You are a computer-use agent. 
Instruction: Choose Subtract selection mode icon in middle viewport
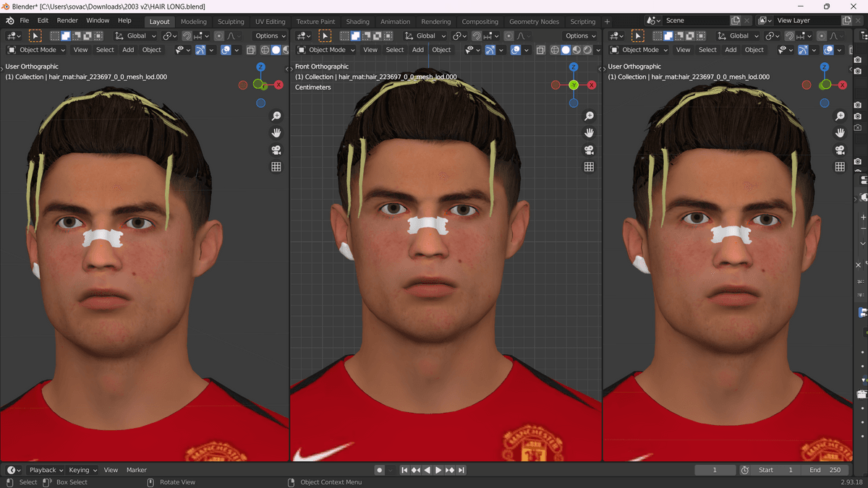[x=366, y=35]
